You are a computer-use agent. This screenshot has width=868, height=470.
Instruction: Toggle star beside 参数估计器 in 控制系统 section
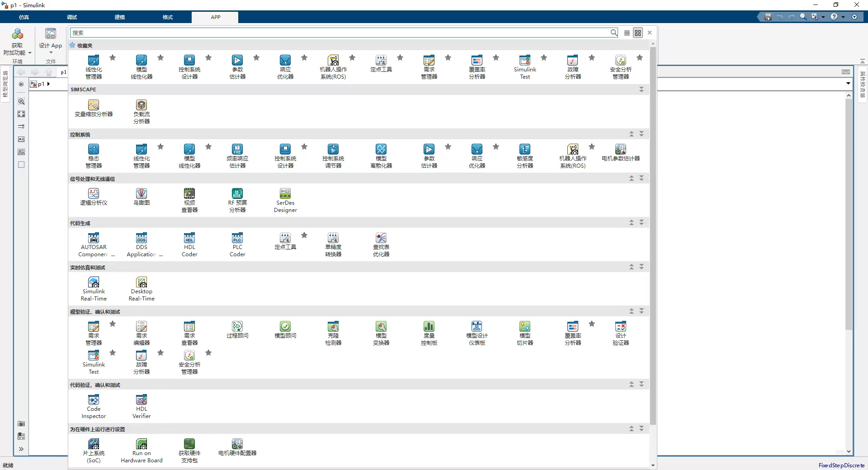[448, 146]
